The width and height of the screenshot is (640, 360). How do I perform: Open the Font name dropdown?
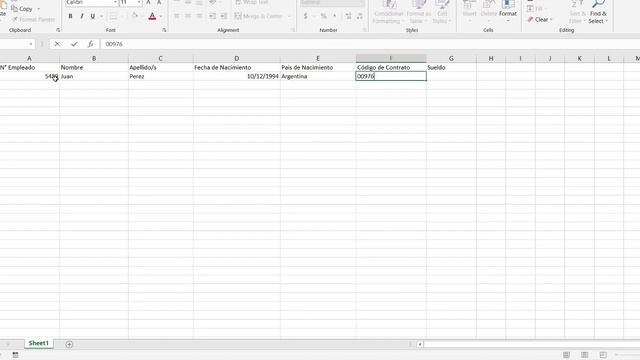coord(115,3)
